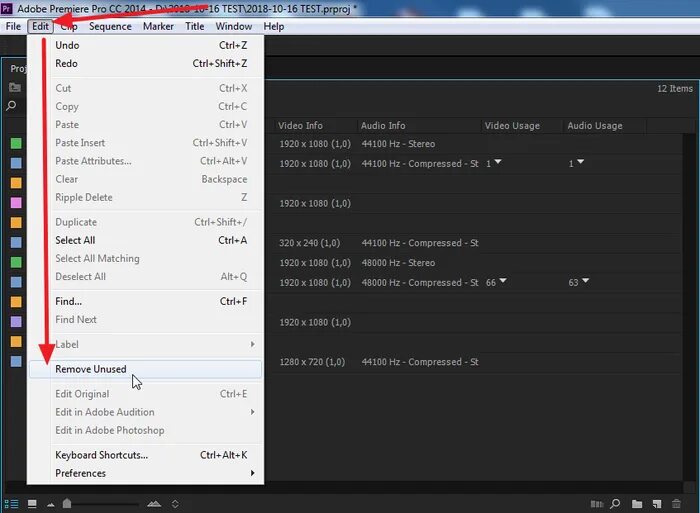Image resolution: width=700 pixels, height=513 pixels.
Task: Expand Audio Usage dropdown showing 1
Action: 580,162
